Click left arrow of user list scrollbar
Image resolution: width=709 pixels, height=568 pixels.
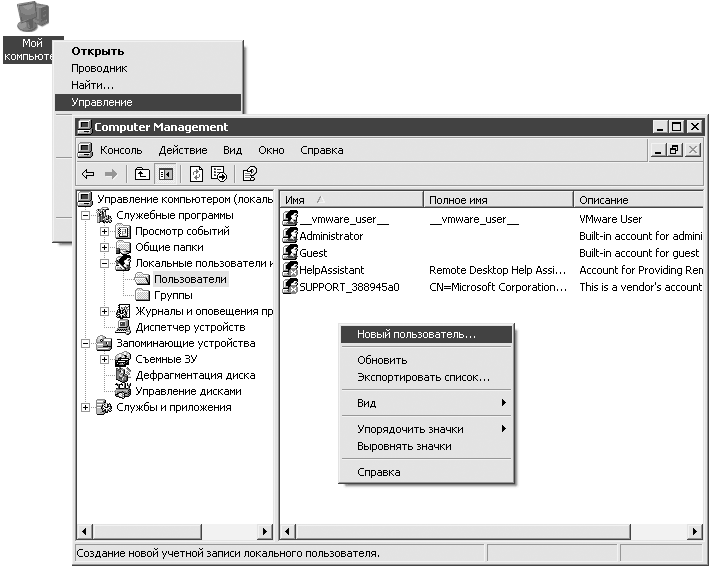point(288,531)
